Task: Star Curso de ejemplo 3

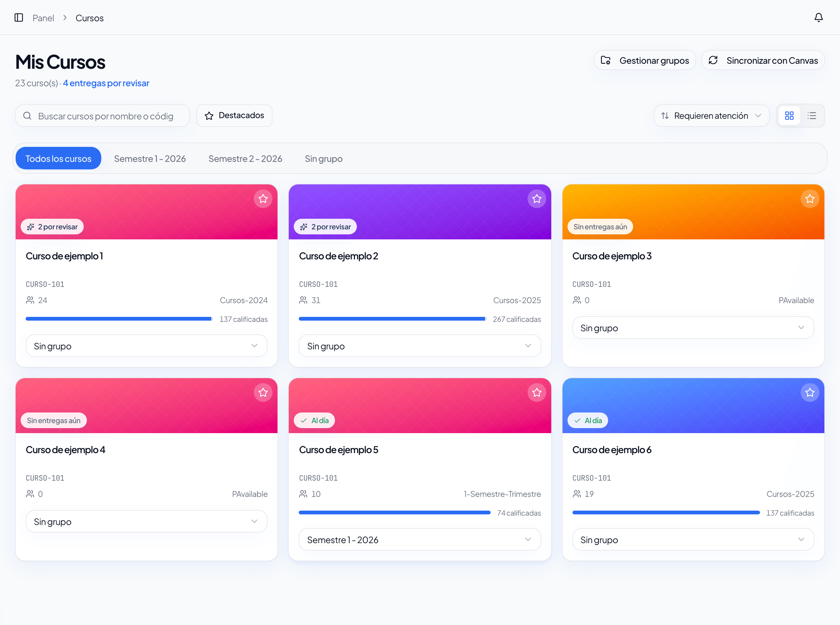Action: pos(810,199)
